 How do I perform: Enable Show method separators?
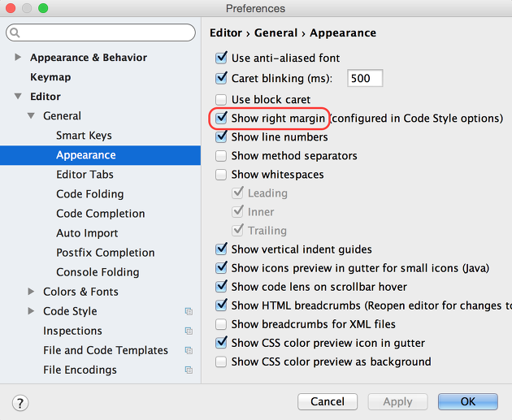(221, 156)
